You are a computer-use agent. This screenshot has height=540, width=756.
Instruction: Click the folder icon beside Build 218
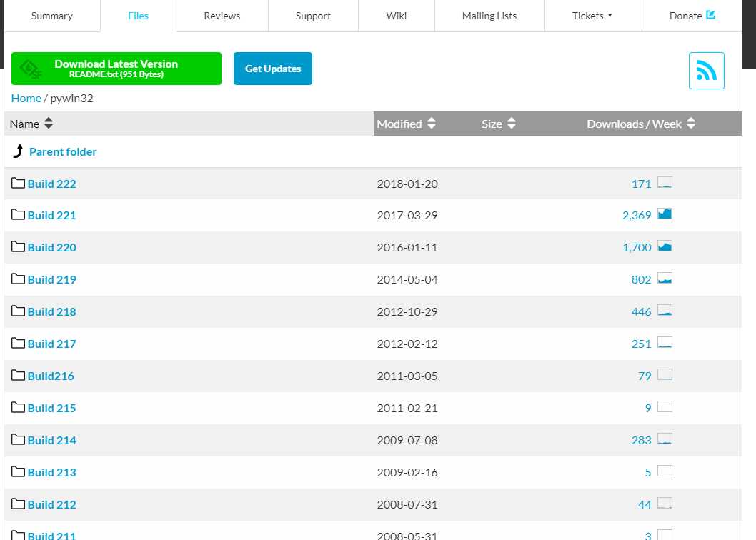18,311
